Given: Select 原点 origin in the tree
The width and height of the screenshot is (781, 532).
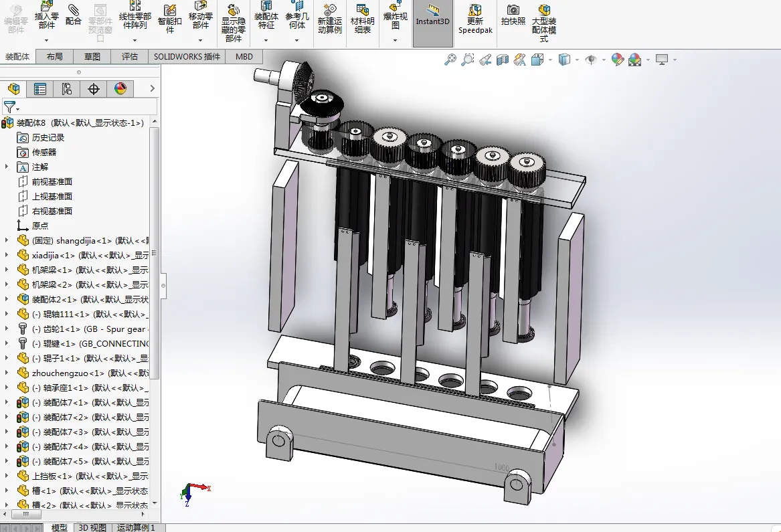Looking at the screenshot, I should [40, 226].
